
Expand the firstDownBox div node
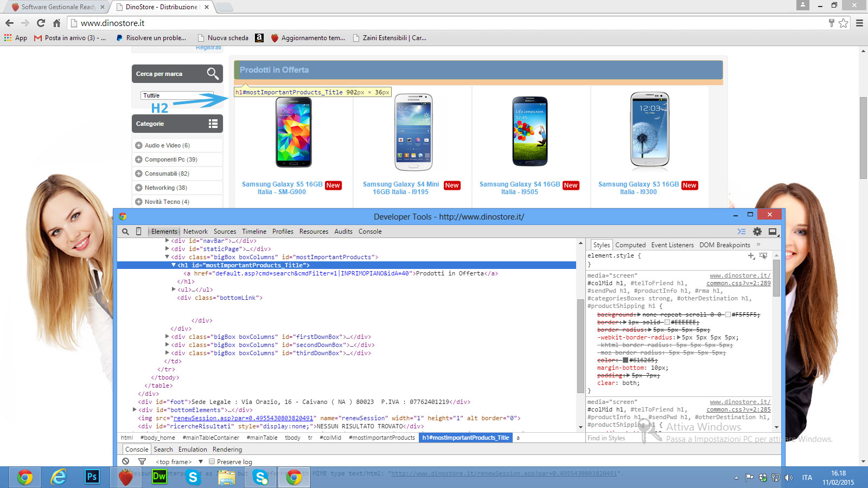coord(167,337)
